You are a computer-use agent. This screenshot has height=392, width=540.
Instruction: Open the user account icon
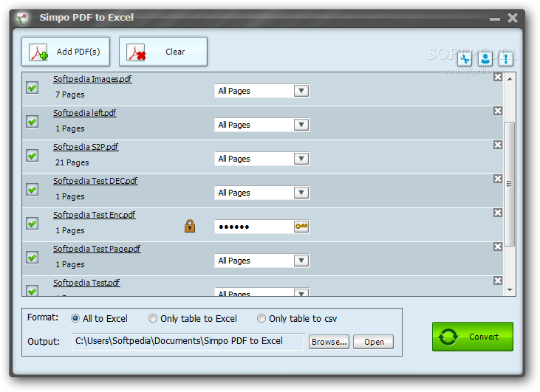[x=485, y=59]
